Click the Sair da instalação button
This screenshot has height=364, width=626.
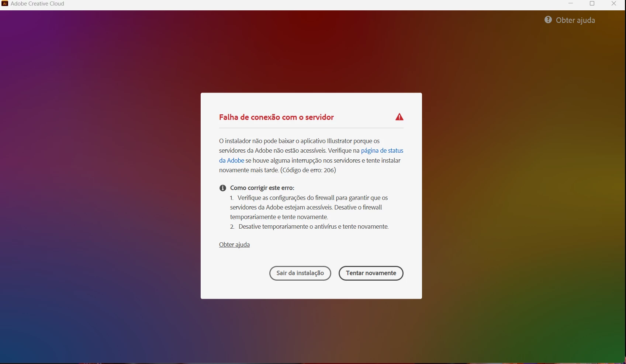point(300,273)
